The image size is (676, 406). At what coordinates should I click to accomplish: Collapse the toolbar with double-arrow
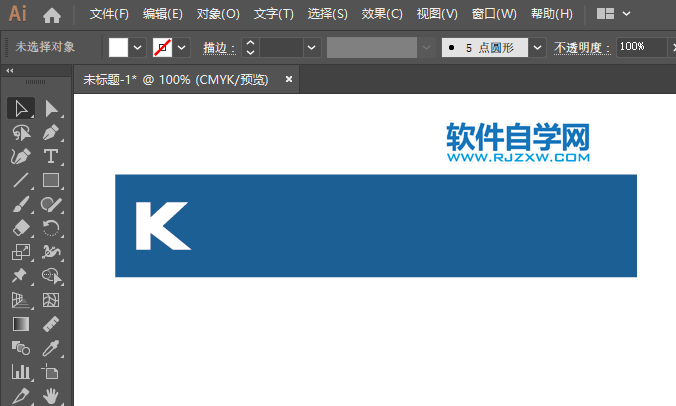pyautogui.click(x=9, y=70)
